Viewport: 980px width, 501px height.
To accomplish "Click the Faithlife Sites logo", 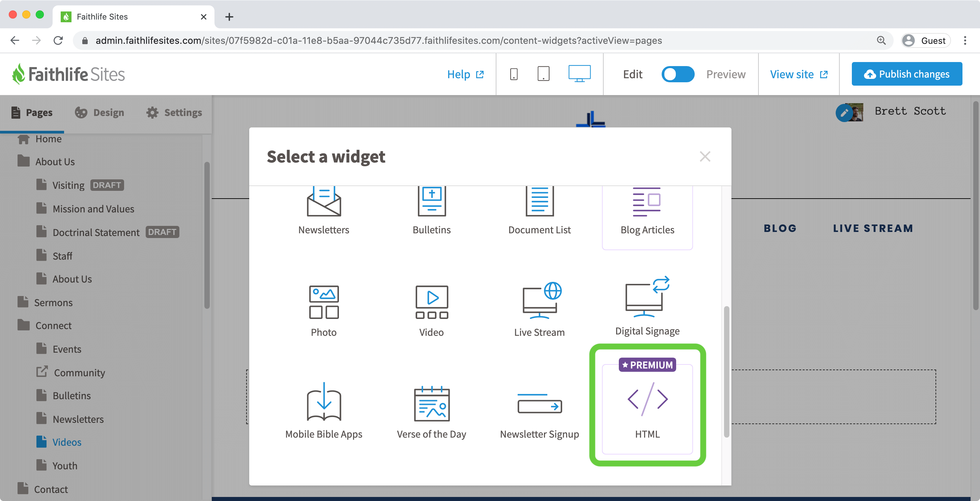I will (x=68, y=74).
